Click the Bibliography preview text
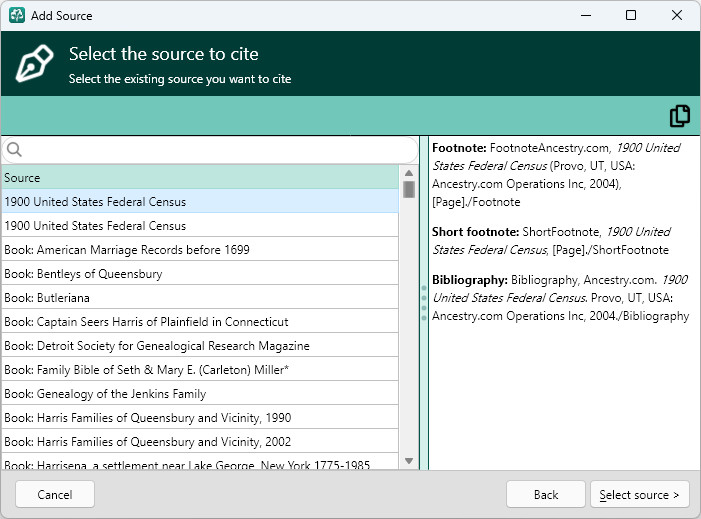This screenshot has width=701, height=519. pos(560,298)
